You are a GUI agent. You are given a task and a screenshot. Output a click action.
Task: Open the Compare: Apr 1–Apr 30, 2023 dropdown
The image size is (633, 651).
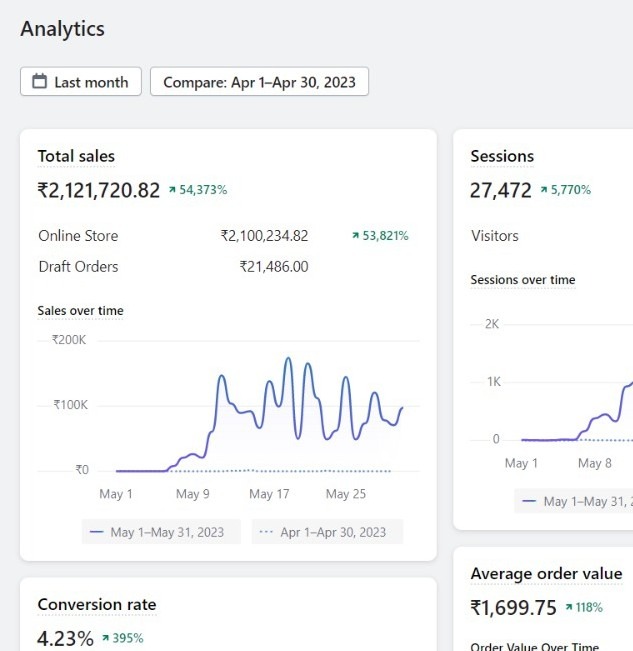pyautogui.click(x=259, y=82)
